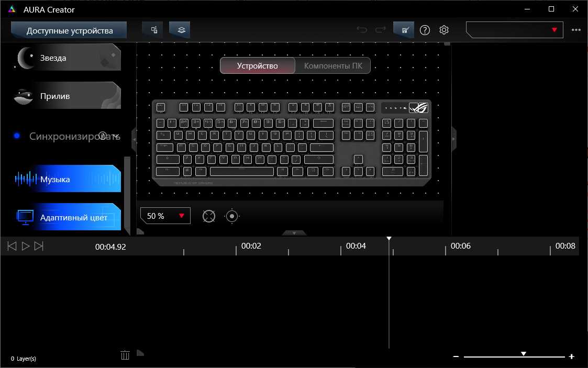The image size is (588, 368).
Task: Click the undo arrow
Action: (x=362, y=30)
